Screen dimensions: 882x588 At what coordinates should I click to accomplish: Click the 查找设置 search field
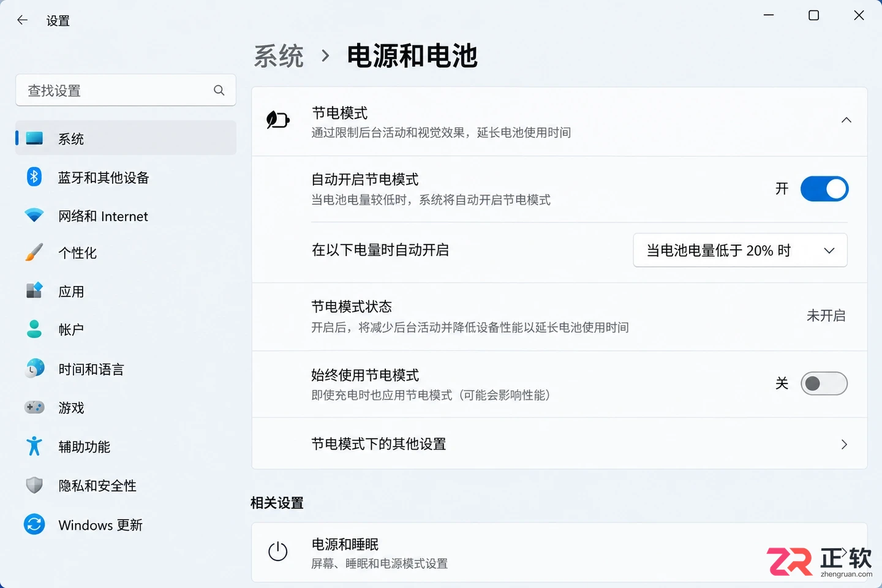pyautogui.click(x=126, y=91)
